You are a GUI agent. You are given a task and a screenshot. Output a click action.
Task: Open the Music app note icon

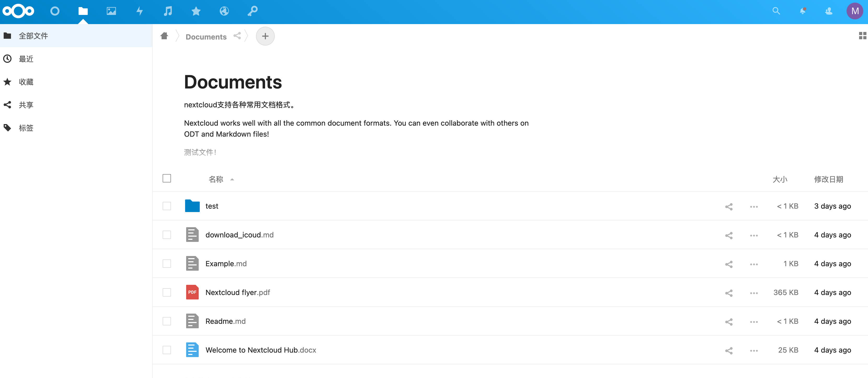point(168,11)
